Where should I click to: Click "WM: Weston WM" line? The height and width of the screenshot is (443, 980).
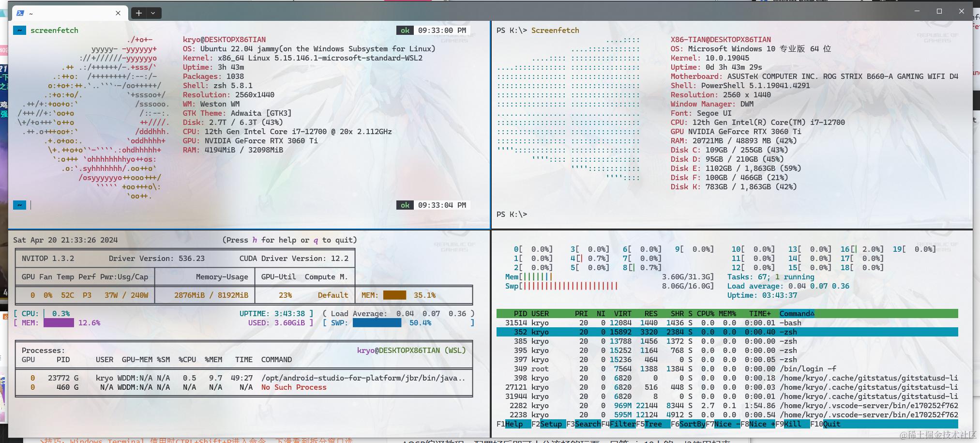[x=211, y=104]
